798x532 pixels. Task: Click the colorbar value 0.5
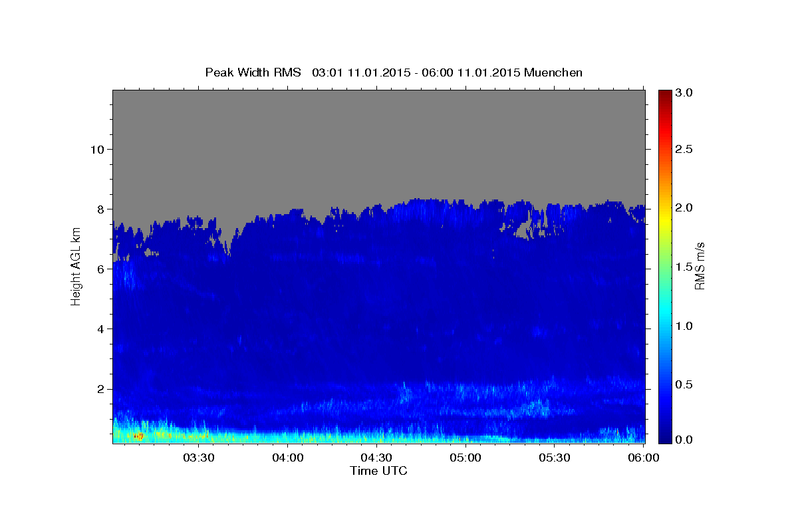coord(684,384)
